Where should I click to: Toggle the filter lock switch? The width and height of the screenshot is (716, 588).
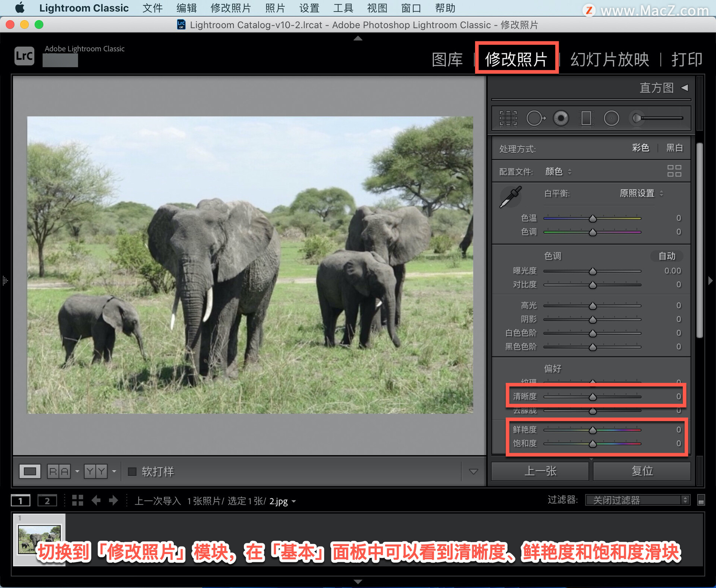point(701,500)
